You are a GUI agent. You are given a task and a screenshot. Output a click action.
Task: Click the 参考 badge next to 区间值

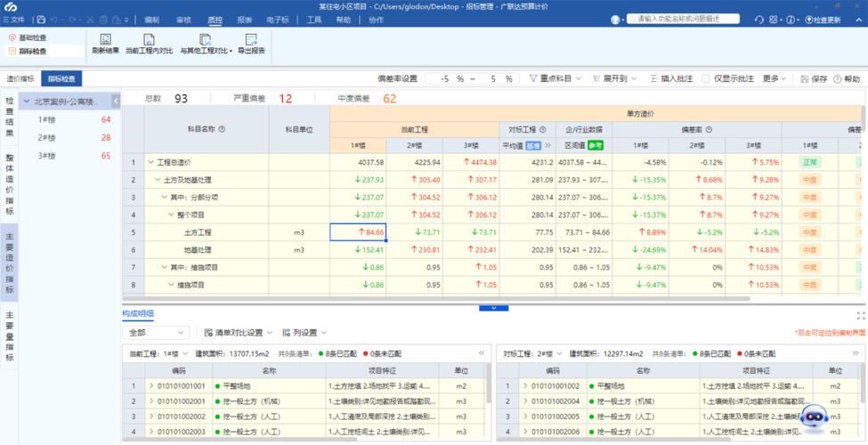coord(596,146)
